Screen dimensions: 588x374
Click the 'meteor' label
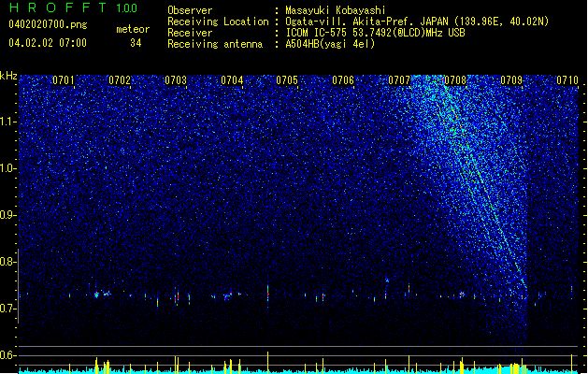coord(133,29)
